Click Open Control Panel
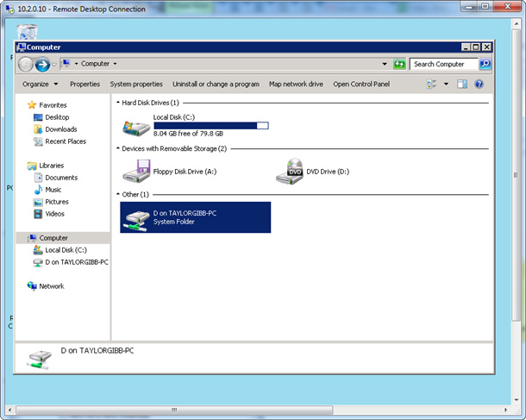 (361, 84)
